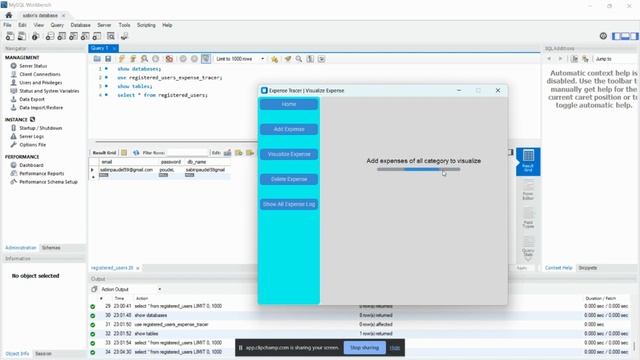
Task: Execute the whole script with lightning icon
Action: click(122, 59)
